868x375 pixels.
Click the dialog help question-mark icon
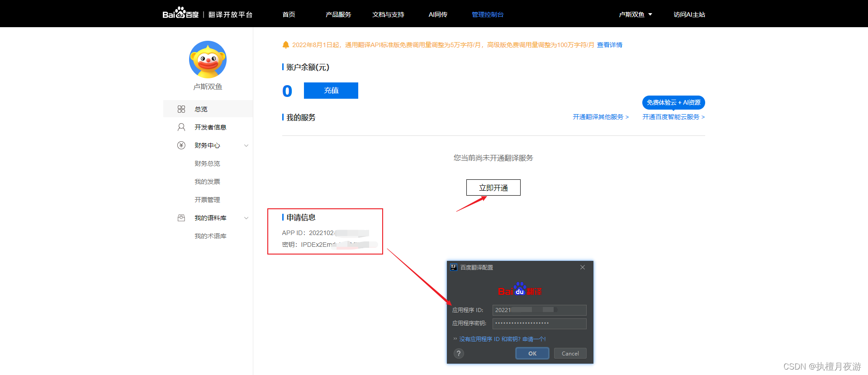459,353
